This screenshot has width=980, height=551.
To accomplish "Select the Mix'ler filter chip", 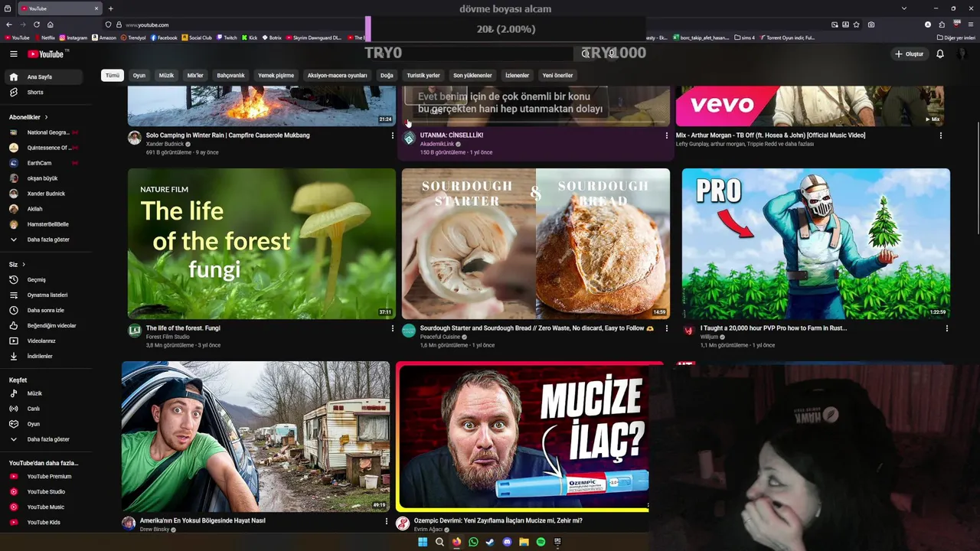I will click(x=195, y=75).
